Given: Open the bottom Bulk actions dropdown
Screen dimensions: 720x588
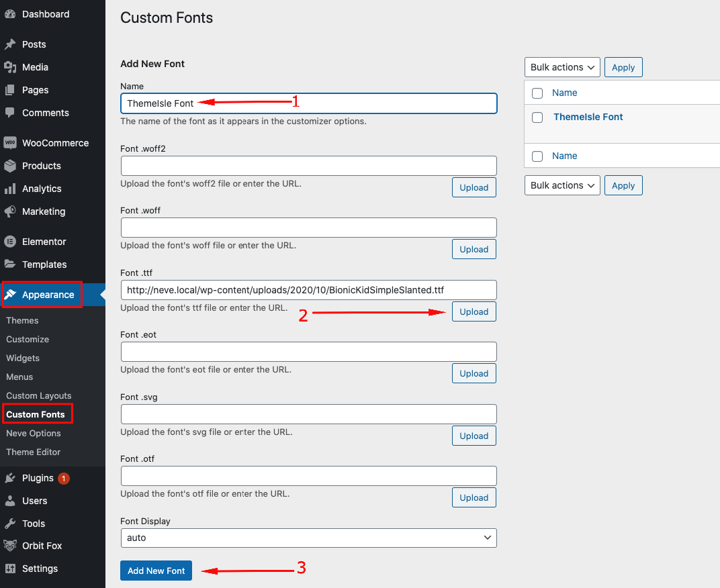Looking at the screenshot, I should pyautogui.click(x=562, y=185).
